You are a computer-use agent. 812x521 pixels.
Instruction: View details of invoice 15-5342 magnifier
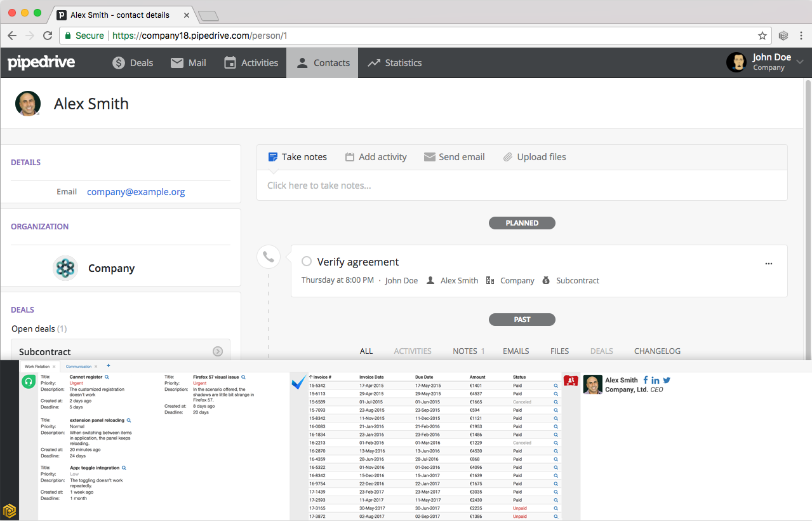(556, 386)
